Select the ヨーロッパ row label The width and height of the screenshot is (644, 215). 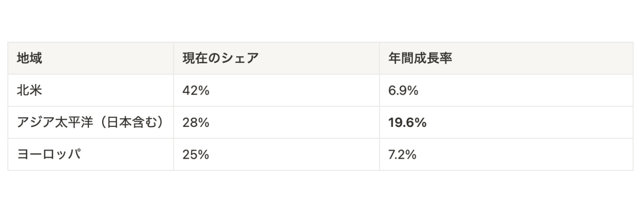tap(49, 155)
